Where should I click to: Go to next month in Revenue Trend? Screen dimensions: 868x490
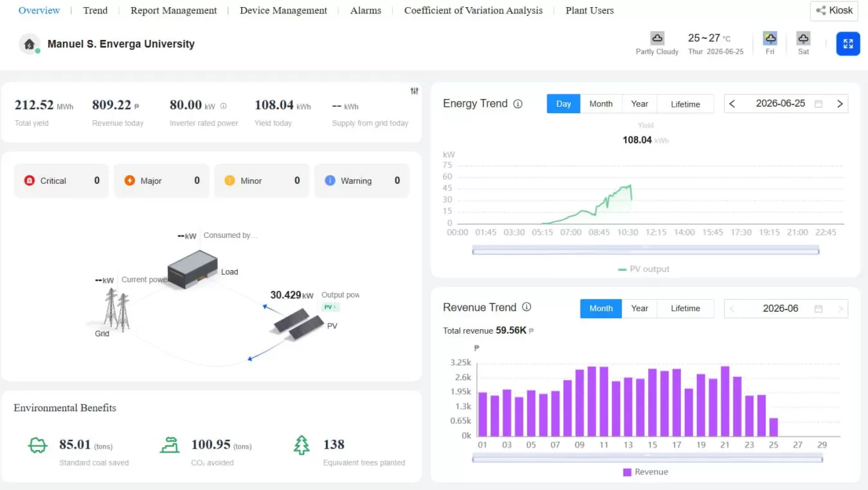[x=840, y=309]
